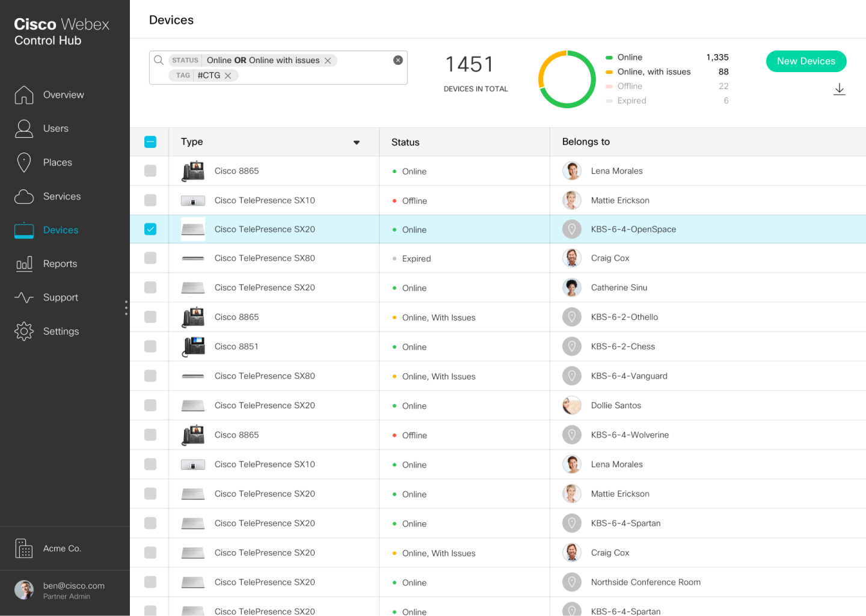The width and height of the screenshot is (866, 616).
Task: Check the Cisco 8865 Lena Morales row
Action: tap(150, 171)
